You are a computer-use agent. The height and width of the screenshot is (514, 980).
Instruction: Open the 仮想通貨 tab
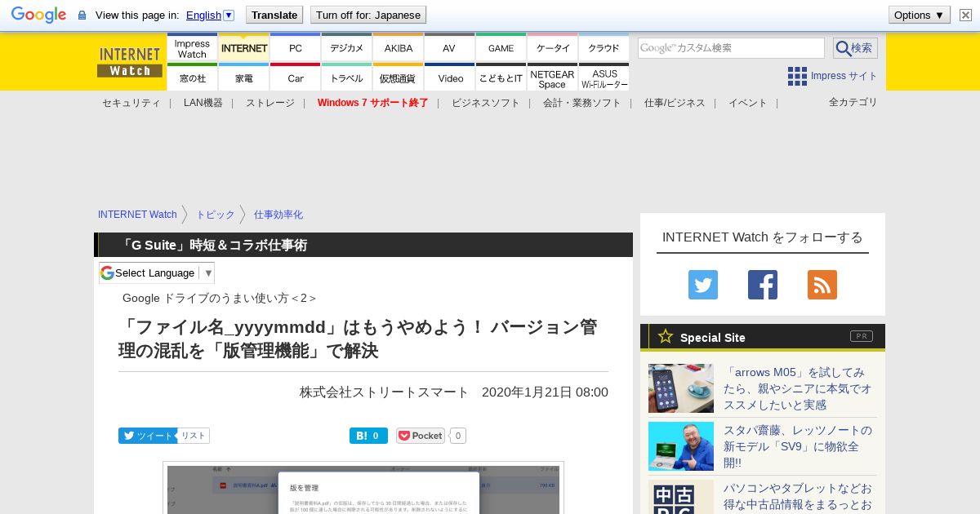398,78
